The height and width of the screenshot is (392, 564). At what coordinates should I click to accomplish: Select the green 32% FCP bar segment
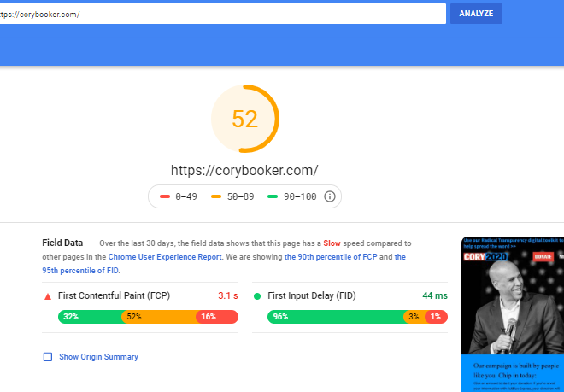tap(91, 317)
